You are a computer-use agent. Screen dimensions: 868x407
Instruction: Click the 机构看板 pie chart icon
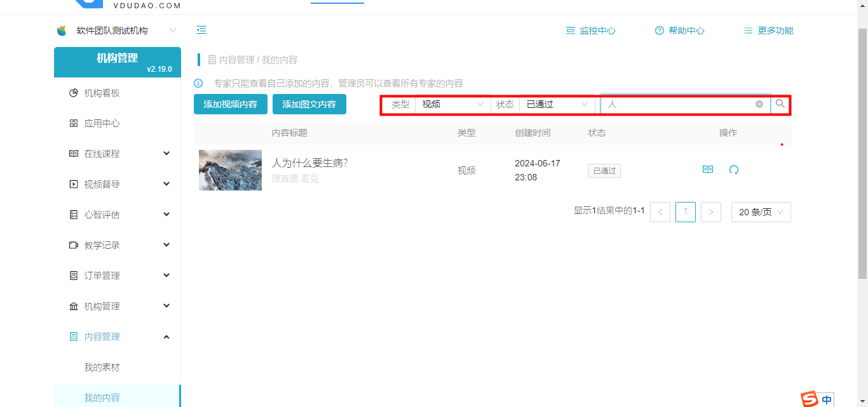coord(73,93)
